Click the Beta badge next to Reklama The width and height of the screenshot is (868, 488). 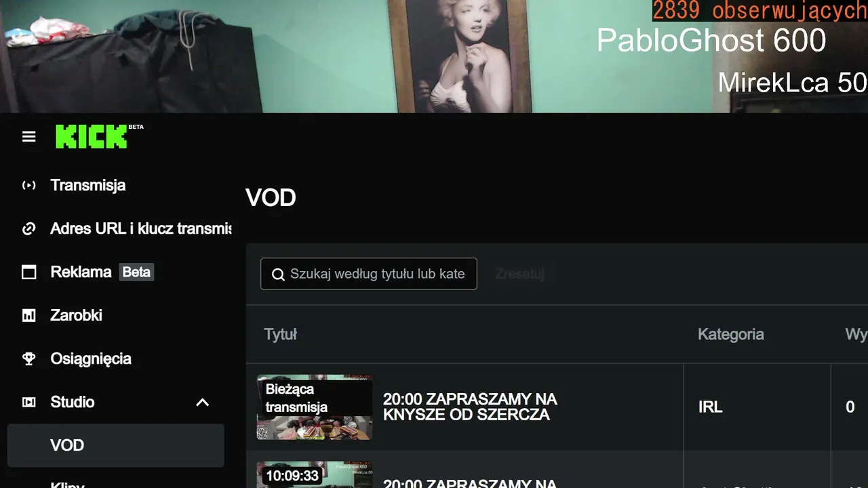click(x=136, y=272)
